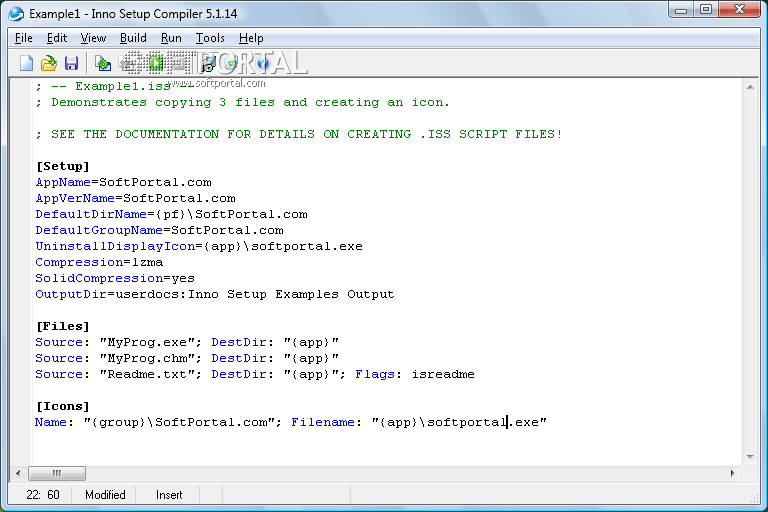The height and width of the screenshot is (512, 768).
Task: Click the Compile script toolbar icon
Action: [102, 63]
